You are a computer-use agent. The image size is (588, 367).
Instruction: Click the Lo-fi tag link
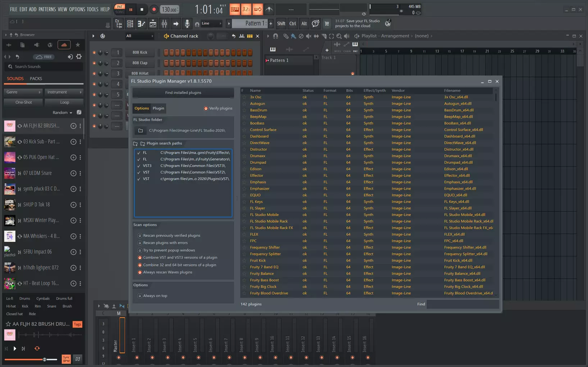(x=10, y=299)
